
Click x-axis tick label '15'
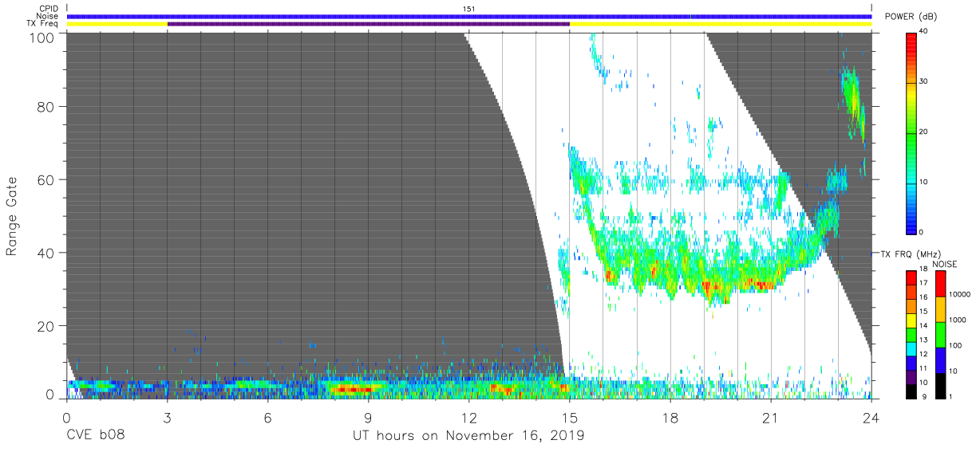(x=570, y=419)
